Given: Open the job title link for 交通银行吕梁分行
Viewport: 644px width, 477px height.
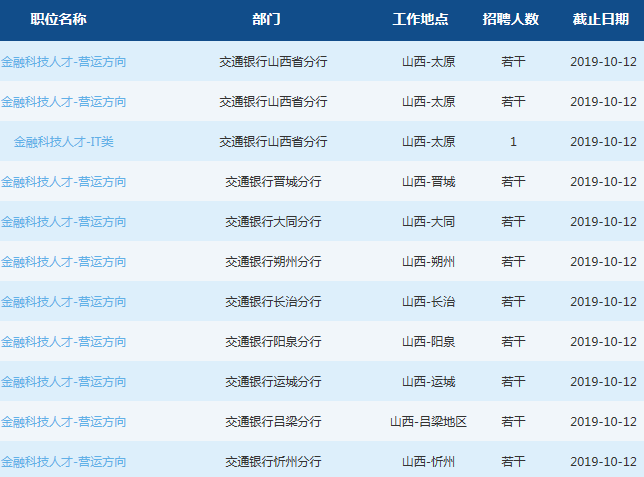Looking at the screenshot, I should click(x=64, y=422).
